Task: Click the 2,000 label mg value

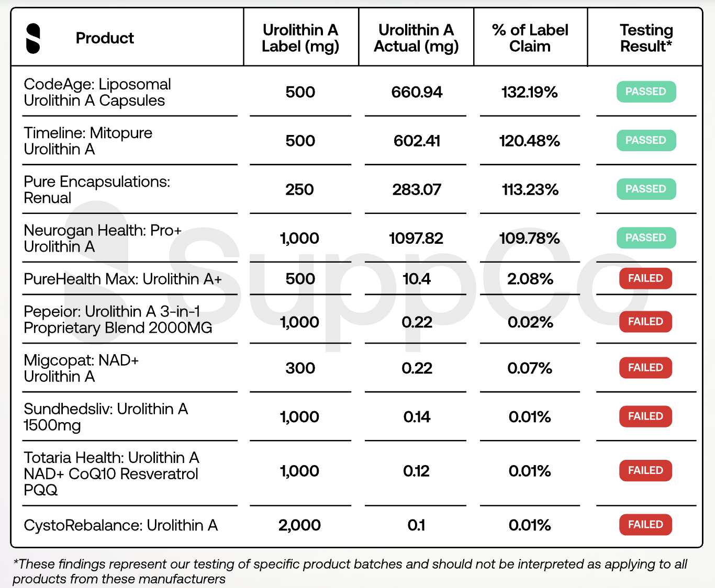Action: (299, 525)
